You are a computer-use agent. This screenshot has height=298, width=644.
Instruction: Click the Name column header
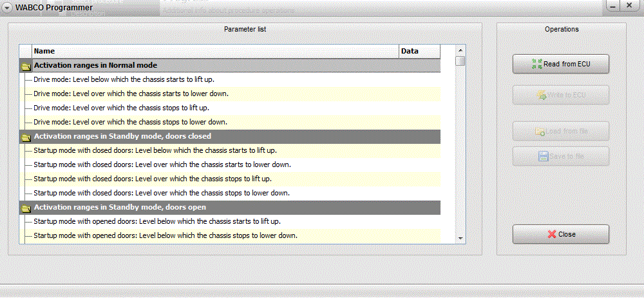point(215,52)
